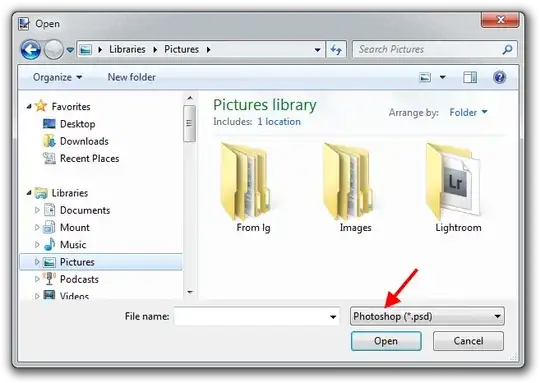This screenshot has width=540, height=383.
Task: Expand the Music library node
Action: click(37, 245)
